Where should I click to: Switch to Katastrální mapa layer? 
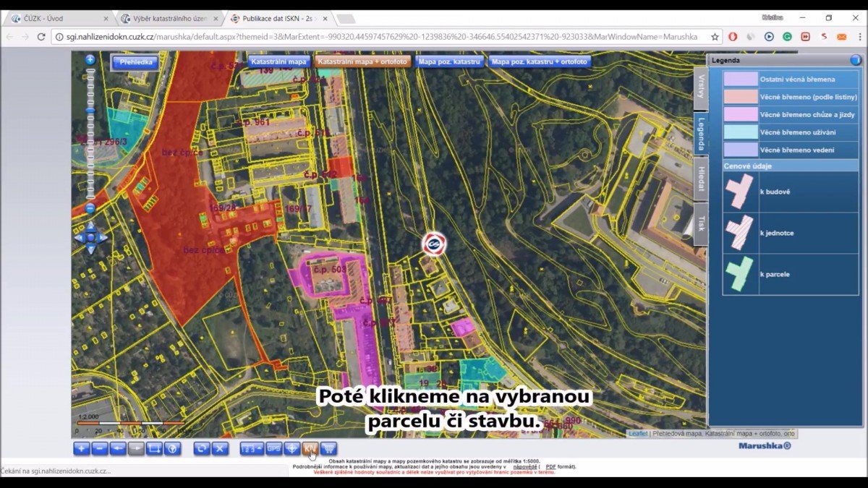pos(278,62)
